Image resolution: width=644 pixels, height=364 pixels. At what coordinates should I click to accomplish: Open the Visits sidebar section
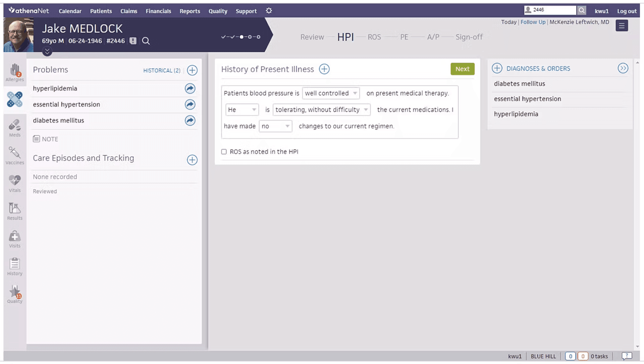tap(15, 239)
